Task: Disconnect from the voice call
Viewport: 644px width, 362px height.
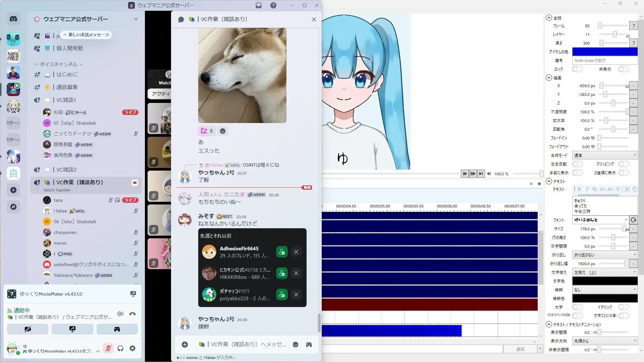Action: (132, 314)
